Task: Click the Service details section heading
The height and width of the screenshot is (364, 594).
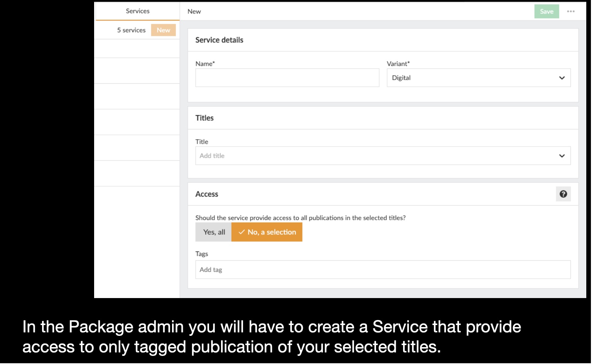Action: pyautogui.click(x=219, y=40)
